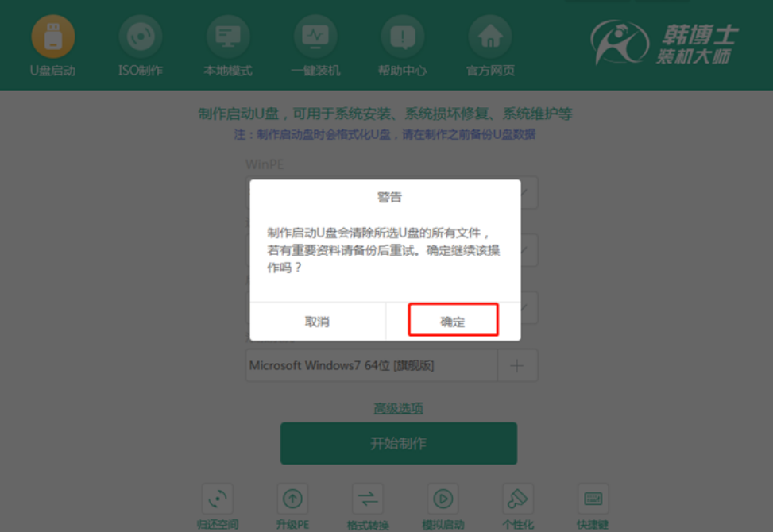Open the ISO制作 tool
The width and height of the screenshot is (773, 532).
pos(141,37)
